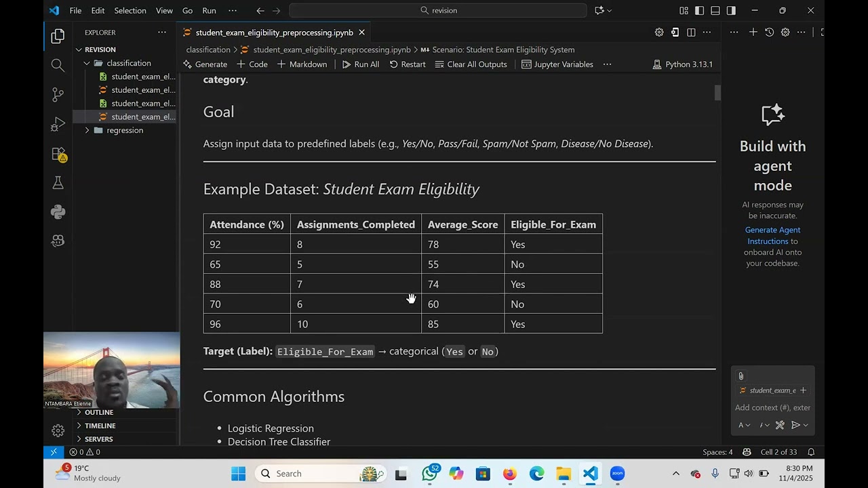Open the View menu
The image size is (868, 488).
click(x=164, y=10)
